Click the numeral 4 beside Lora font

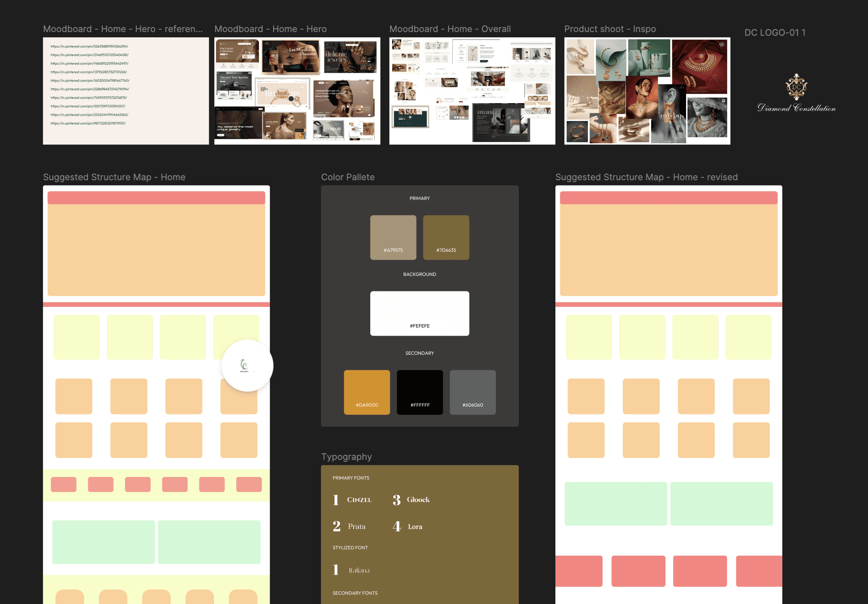tap(397, 526)
